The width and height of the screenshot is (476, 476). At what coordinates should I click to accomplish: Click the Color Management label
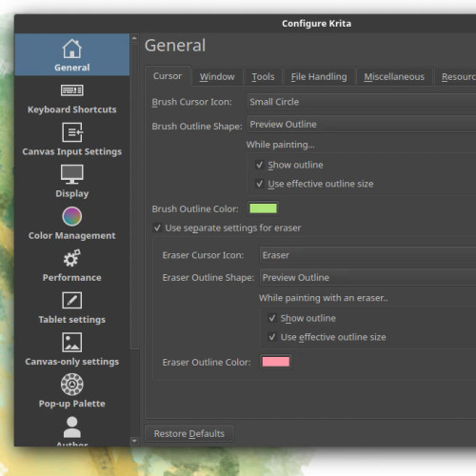pyautogui.click(x=72, y=235)
